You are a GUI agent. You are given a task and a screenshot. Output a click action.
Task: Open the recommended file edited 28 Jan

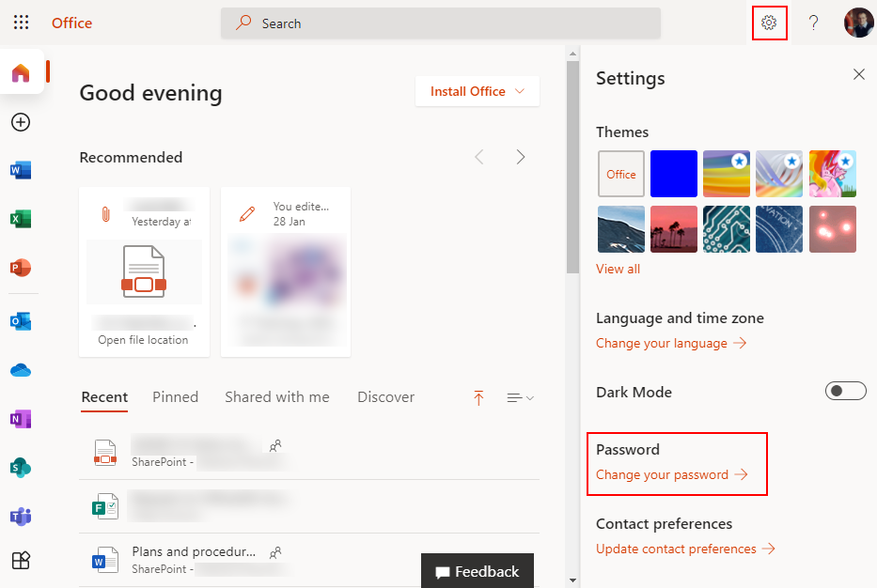pos(286,271)
